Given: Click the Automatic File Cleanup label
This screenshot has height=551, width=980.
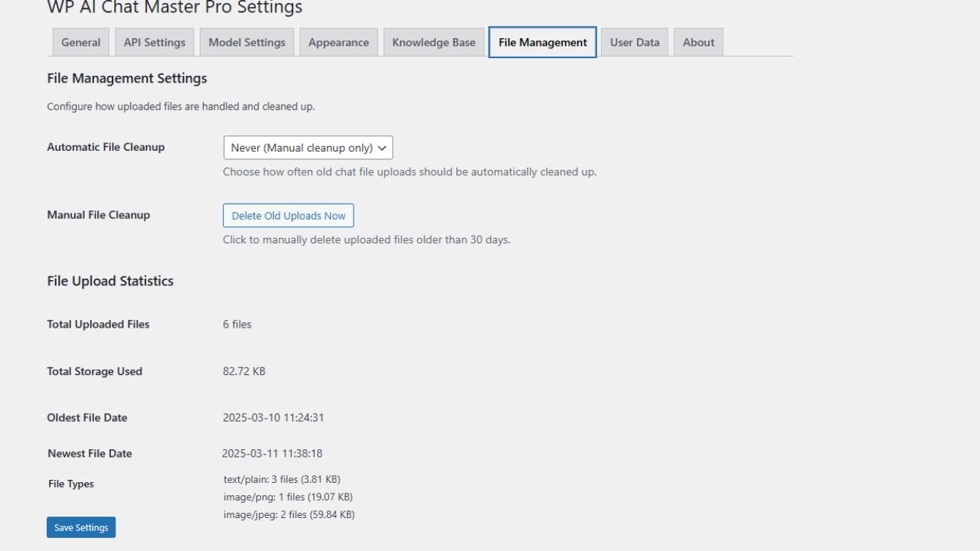Looking at the screenshot, I should coord(106,147).
